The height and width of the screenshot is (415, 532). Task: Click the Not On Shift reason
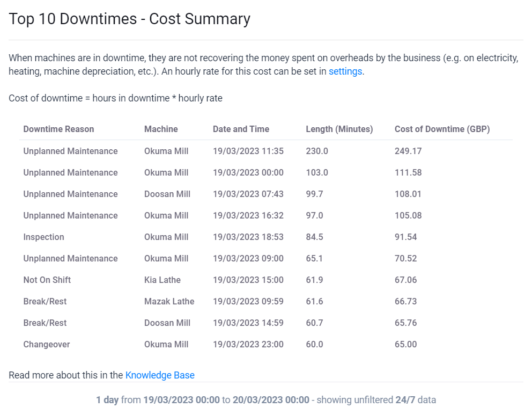coord(47,280)
